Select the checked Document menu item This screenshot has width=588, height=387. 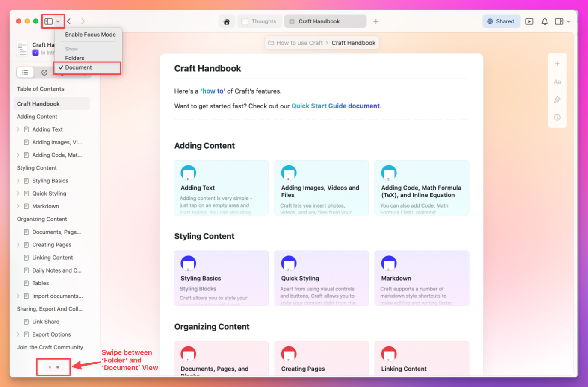tap(87, 67)
